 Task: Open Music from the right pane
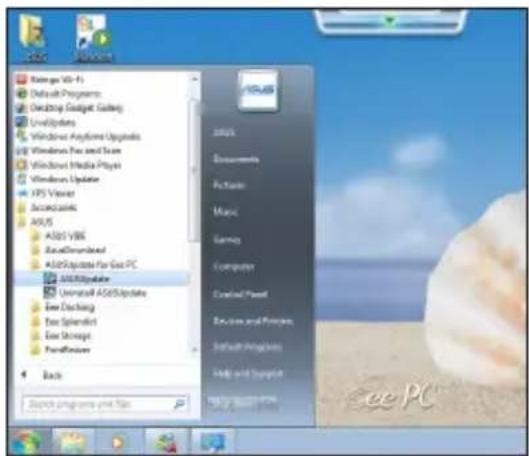[225, 212]
